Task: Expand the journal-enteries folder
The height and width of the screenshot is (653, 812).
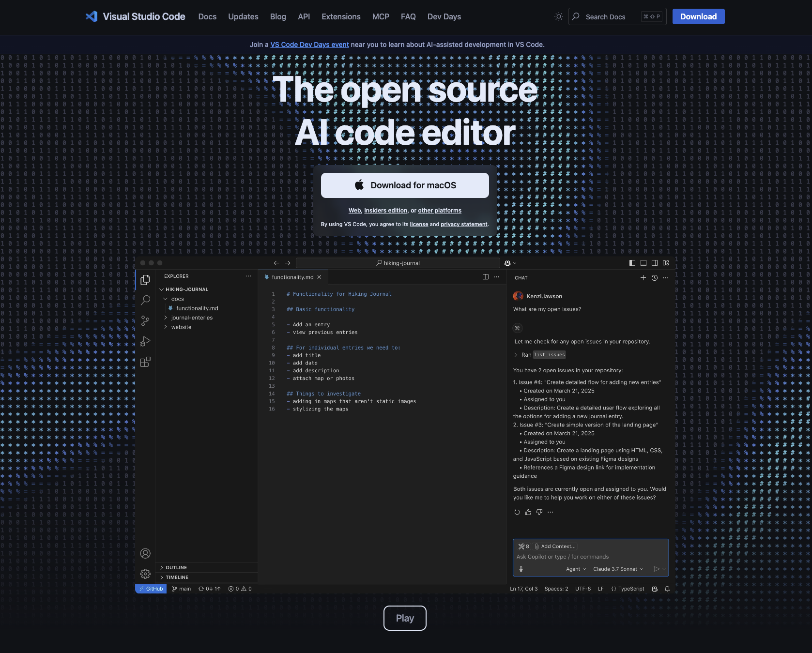Action: pyautogui.click(x=166, y=318)
